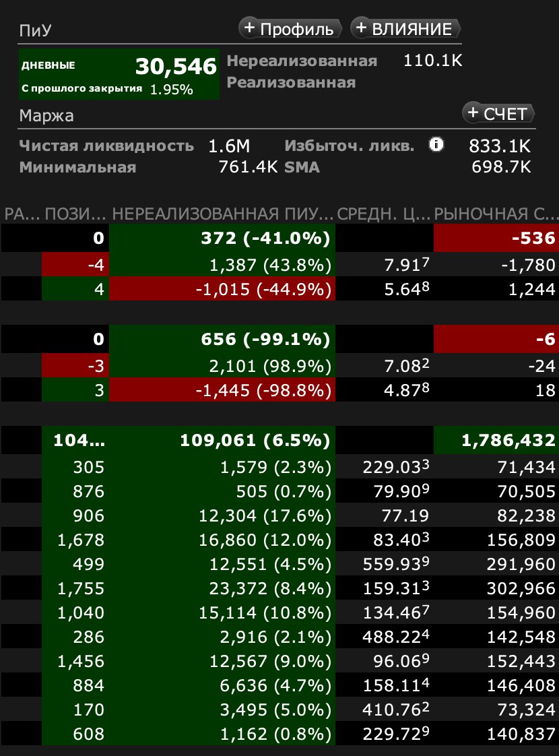
Task: Click the SMA value 698.7K
Action: [501, 167]
